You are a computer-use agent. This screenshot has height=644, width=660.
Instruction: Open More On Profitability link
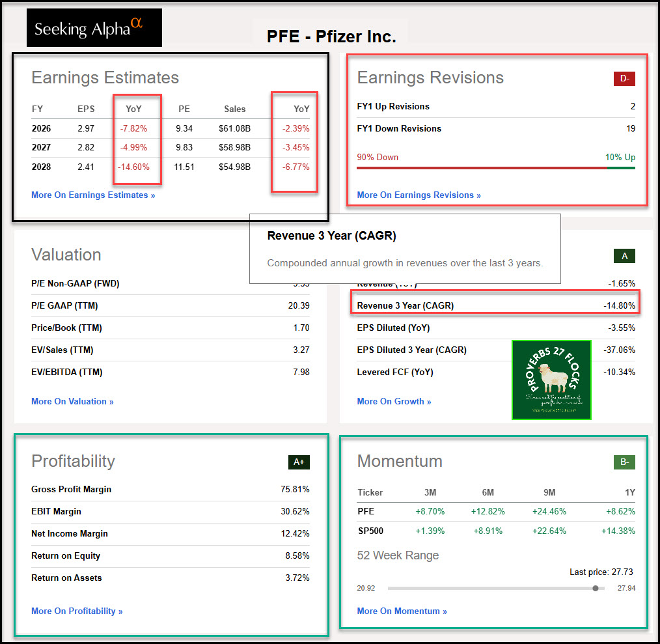coord(77,611)
